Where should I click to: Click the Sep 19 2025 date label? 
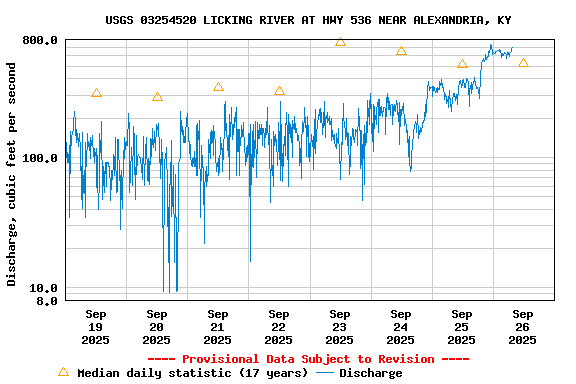[96, 327]
